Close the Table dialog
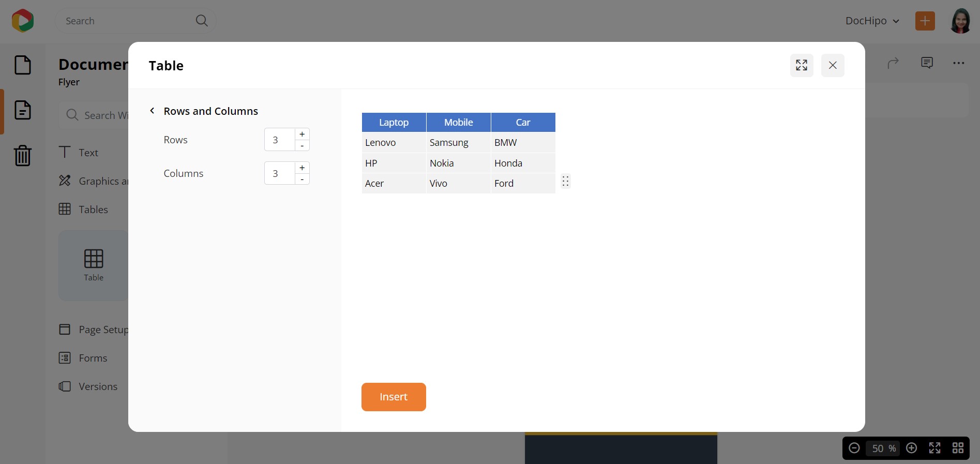Image resolution: width=980 pixels, height=464 pixels. 833,65
